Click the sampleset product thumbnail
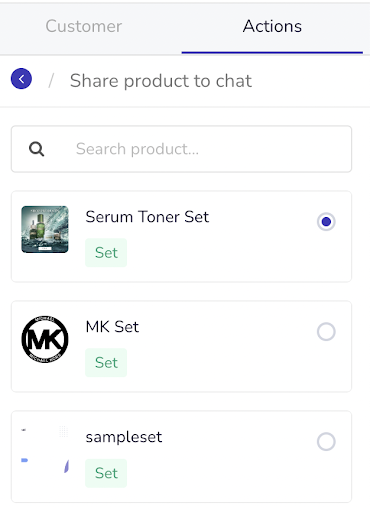Viewport: 370px width, 512px height. click(45, 449)
